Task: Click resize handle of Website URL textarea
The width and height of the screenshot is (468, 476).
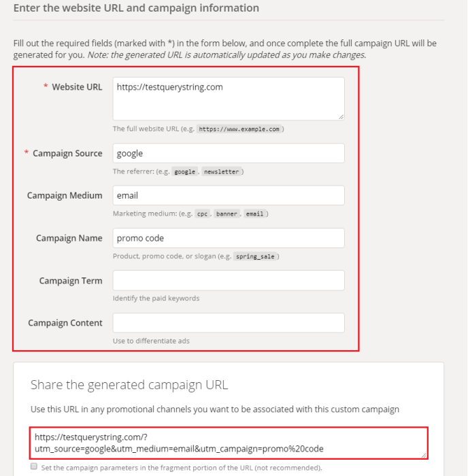Action: [x=340, y=116]
